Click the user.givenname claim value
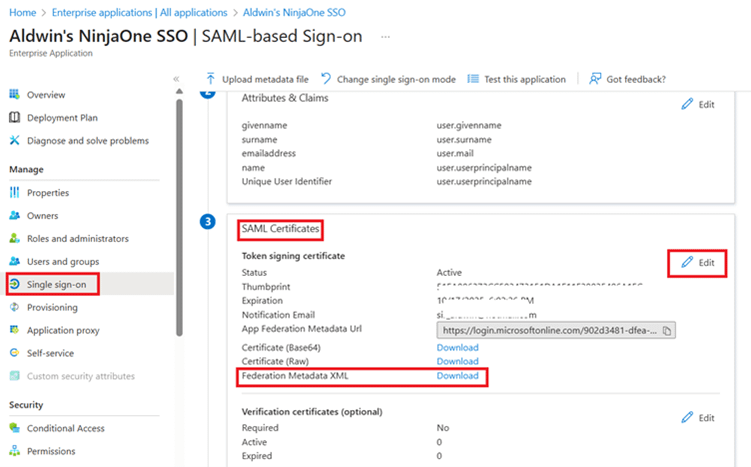This screenshot has height=467, width=751. tap(469, 125)
